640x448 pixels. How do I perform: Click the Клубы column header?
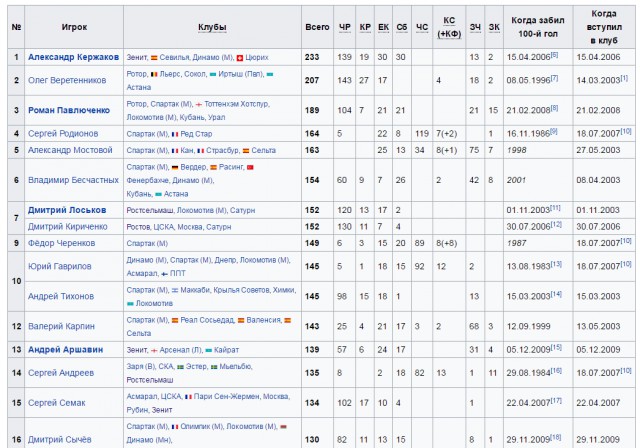click(x=212, y=27)
